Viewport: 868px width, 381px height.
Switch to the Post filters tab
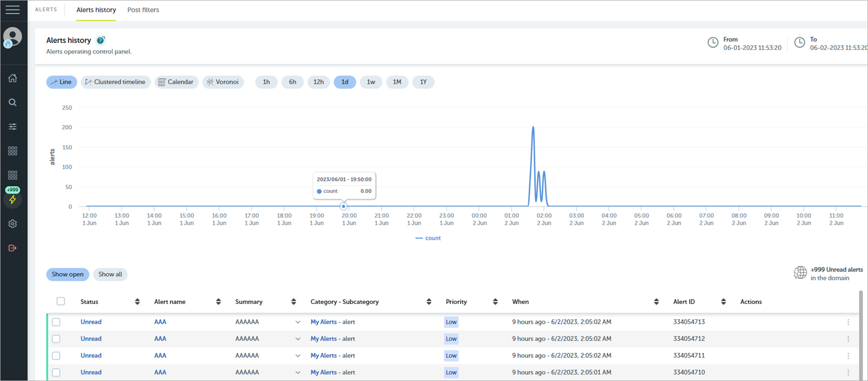coord(143,10)
